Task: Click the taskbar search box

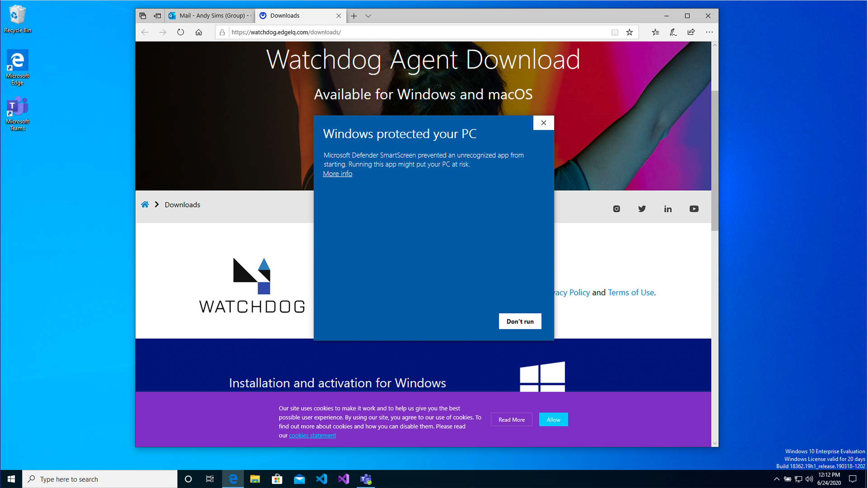Action: (100, 479)
